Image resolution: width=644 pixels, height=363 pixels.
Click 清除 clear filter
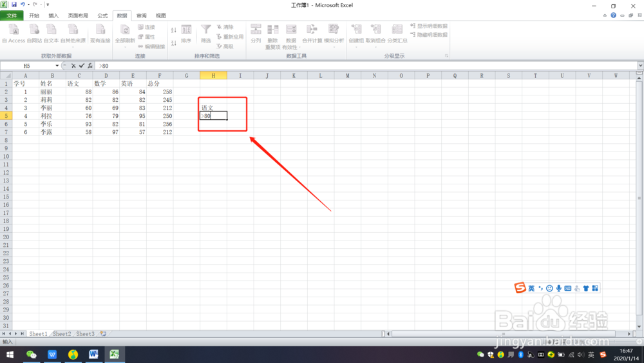(x=225, y=27)
